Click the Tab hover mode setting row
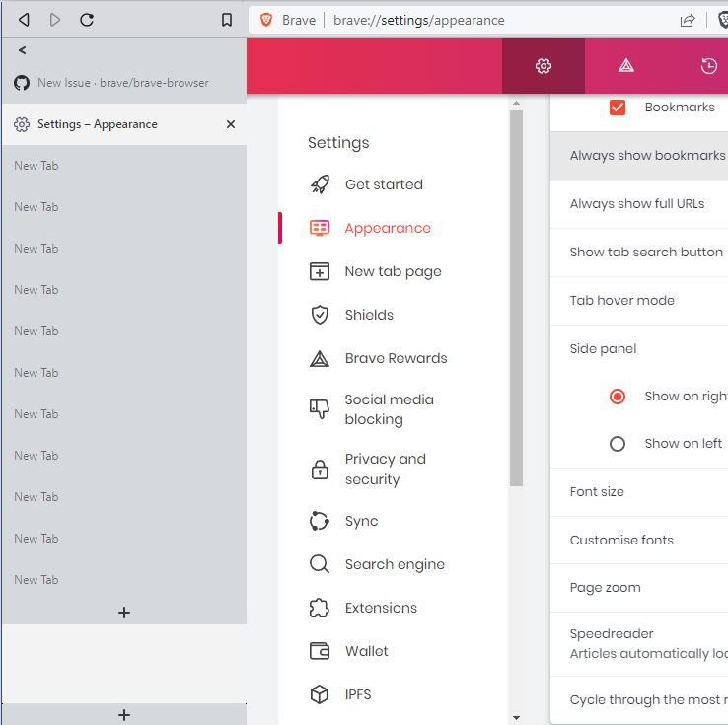Image resolution: width=728 pixels, height=725 pixels. coord(639,301)
